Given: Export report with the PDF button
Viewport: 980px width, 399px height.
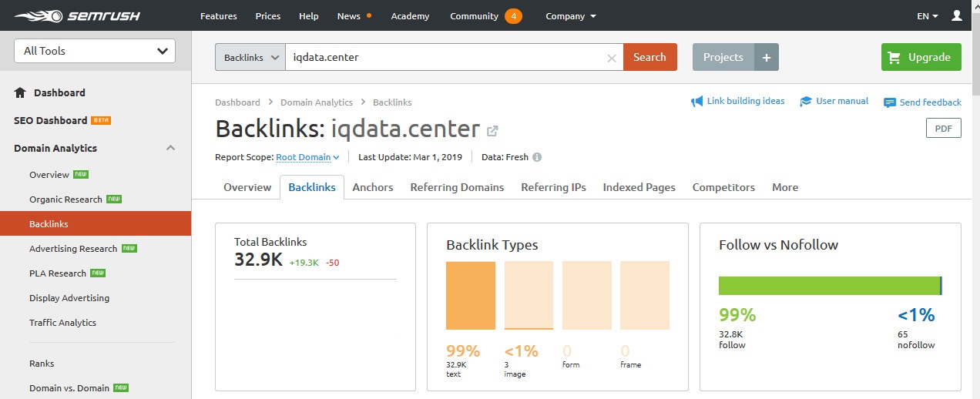Looking at the screenshot, I should (x=943, y=128).
